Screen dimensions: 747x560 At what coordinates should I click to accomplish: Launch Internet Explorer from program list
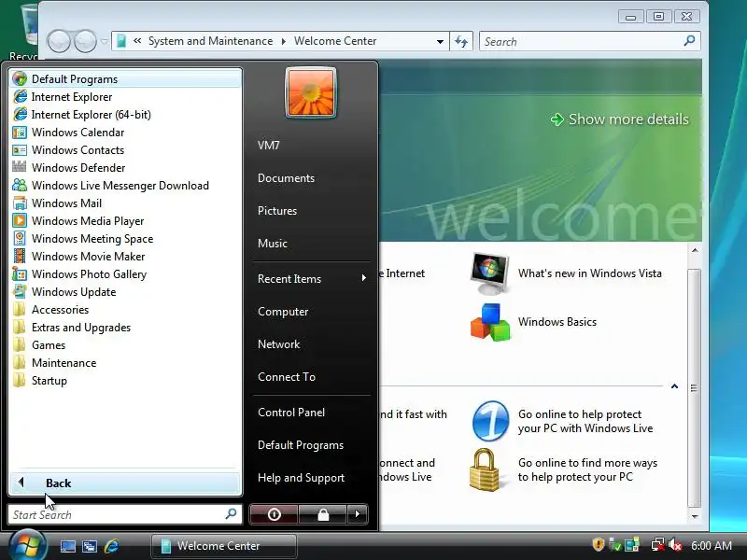click(x=126, y=97)
